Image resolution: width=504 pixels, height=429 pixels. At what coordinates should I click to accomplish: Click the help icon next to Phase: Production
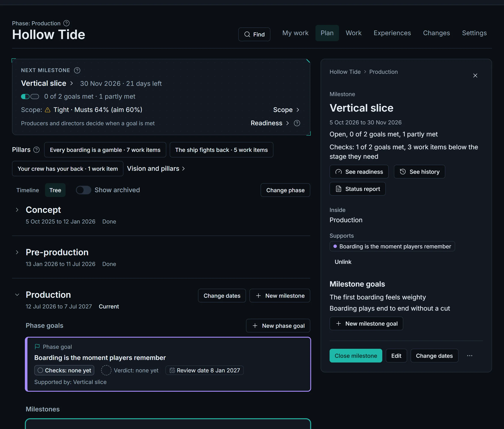[x=66, y=23]
